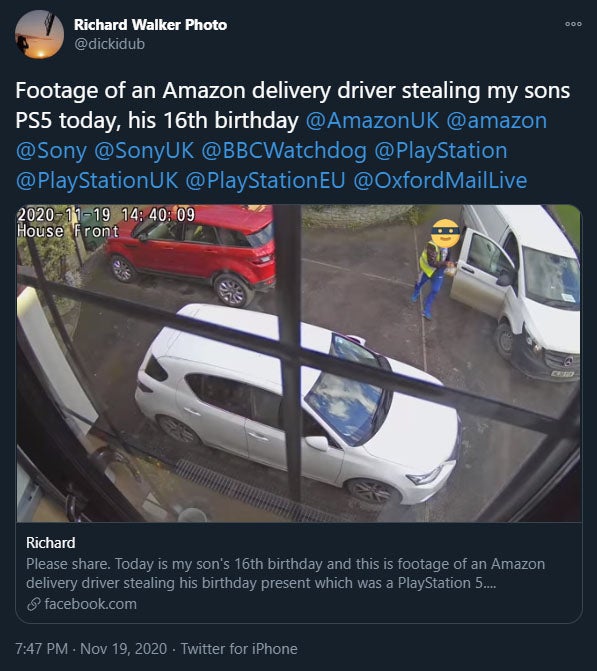Click the link icon beside facebook.com
The width and height of the screenshot is (597, 671).
click(x=33, y=604)
